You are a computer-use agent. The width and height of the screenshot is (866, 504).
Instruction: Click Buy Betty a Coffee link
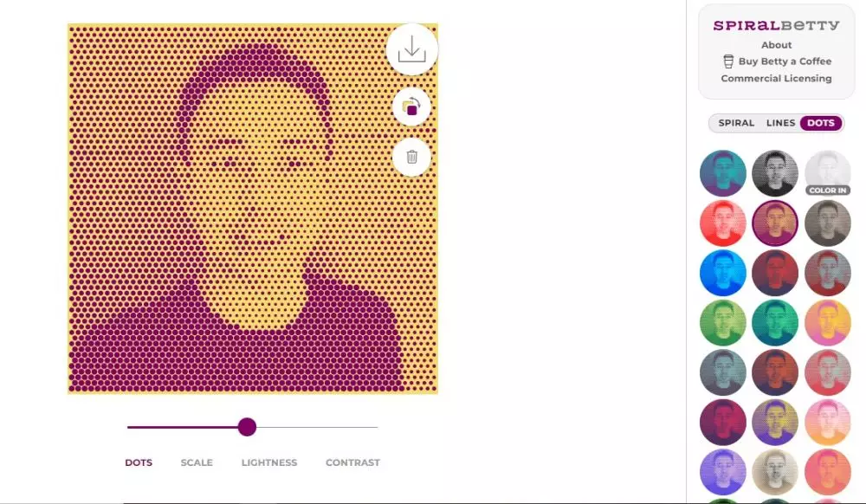pyautogui.click(x=785, y=61)
